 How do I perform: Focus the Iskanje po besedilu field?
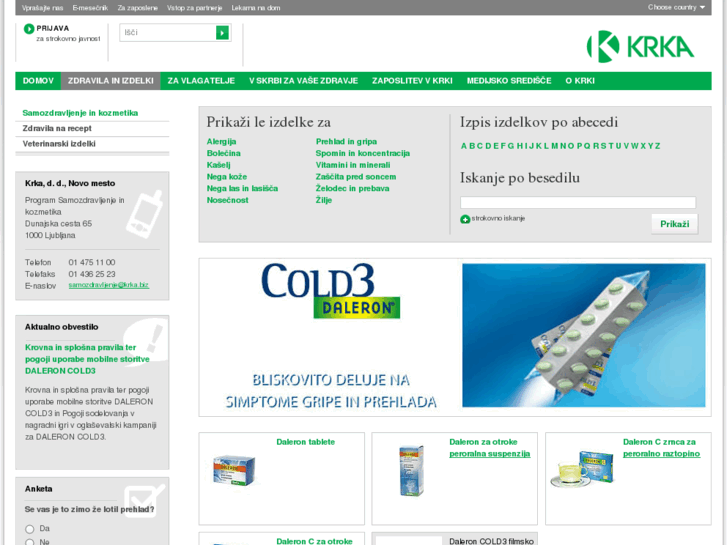pyautogui.click(x=578, y=202)
